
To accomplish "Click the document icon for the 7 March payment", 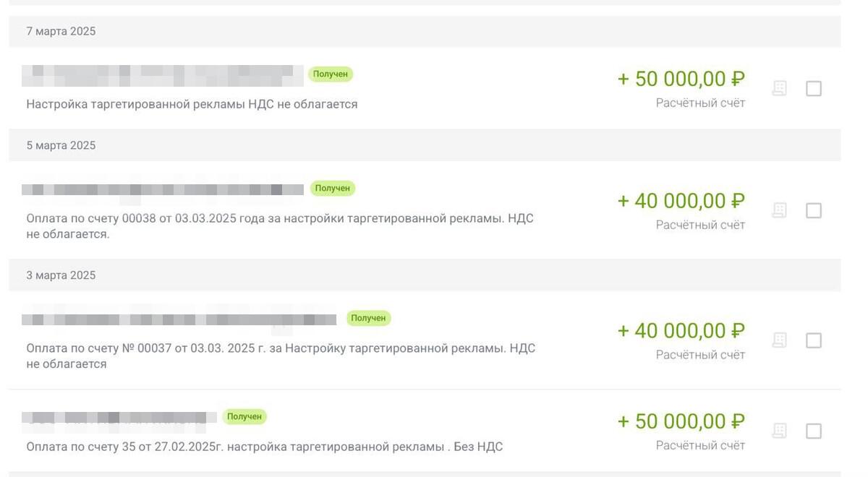I will tap(779, 88).
